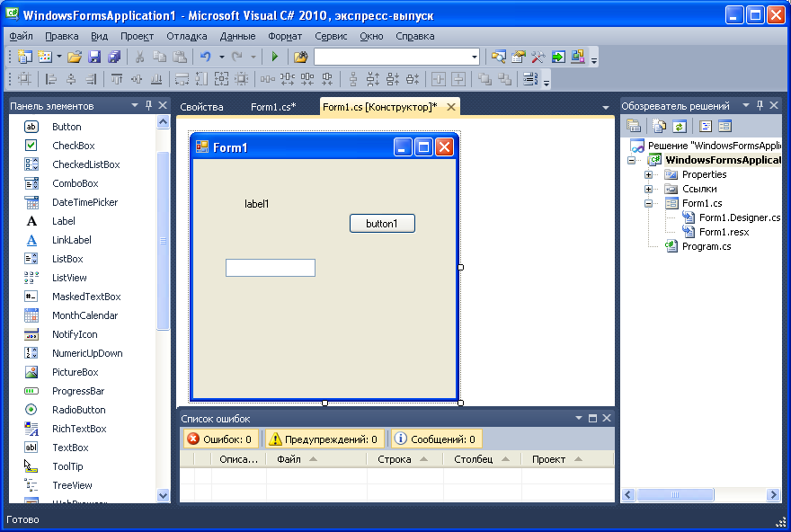Toggle the Messages: 0 filter button

(x=436, y=439)
